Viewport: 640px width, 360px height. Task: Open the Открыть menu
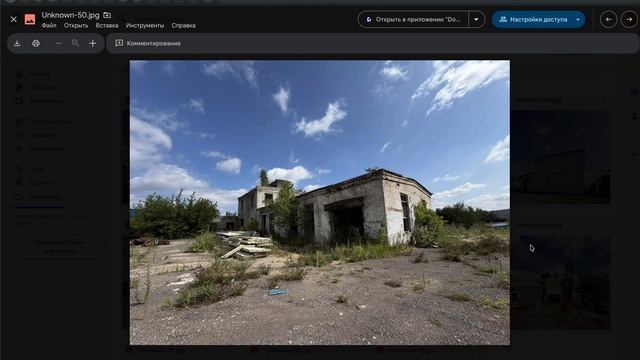[x=76, y=25]
